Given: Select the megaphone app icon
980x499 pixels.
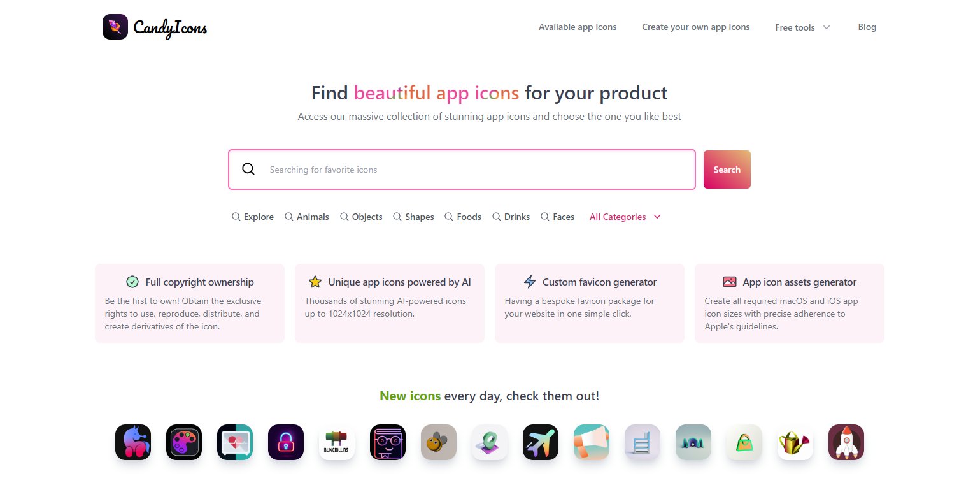Looking at the screenshot, I should [591, 442].
